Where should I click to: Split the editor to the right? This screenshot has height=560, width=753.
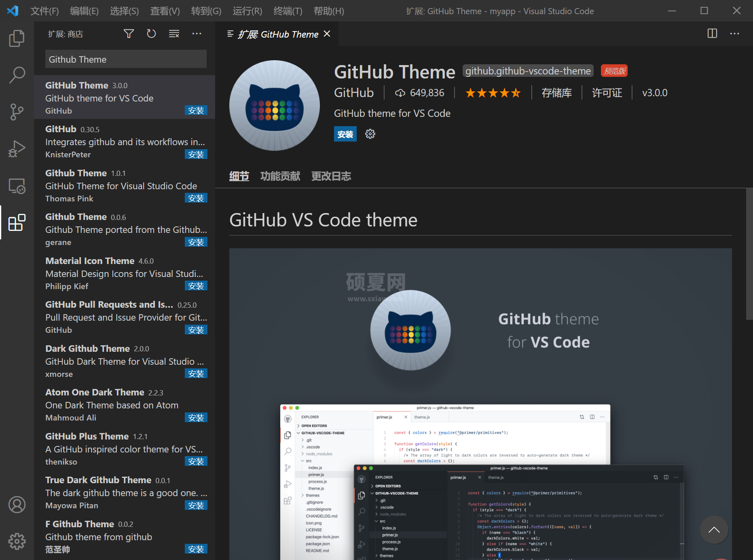tap(712, 34)
